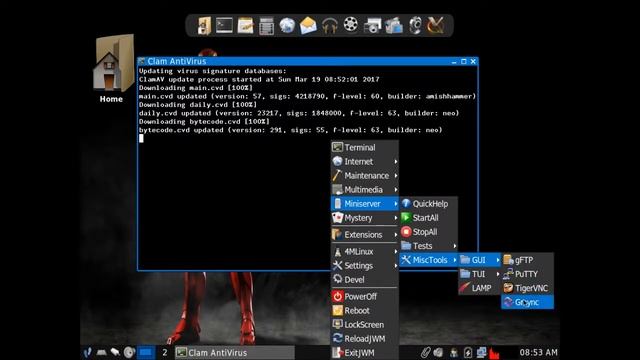Open the file manager cabinet dock icon
Image resolution: width=640 pixels, height=360 pixels.
click(x=204, y=25)
